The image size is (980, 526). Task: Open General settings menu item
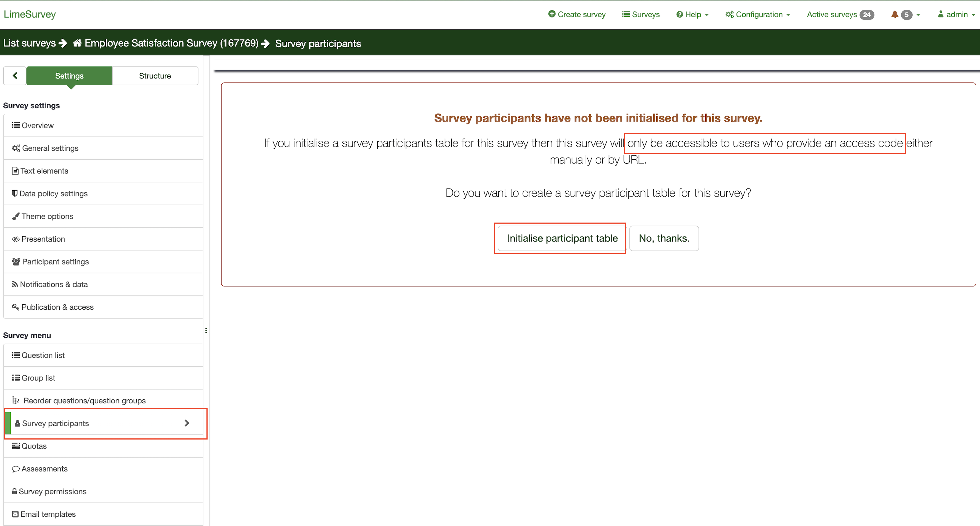point(103,148)
